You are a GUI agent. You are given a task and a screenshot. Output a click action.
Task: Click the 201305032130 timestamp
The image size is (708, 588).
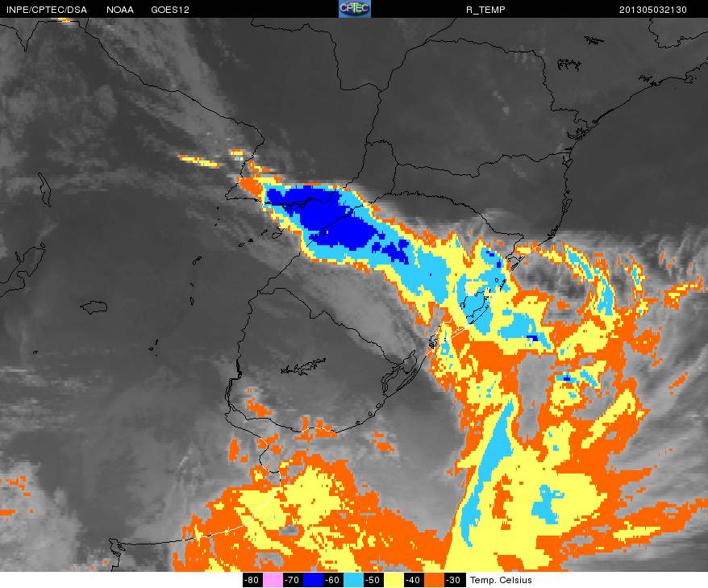coord(653,10)
